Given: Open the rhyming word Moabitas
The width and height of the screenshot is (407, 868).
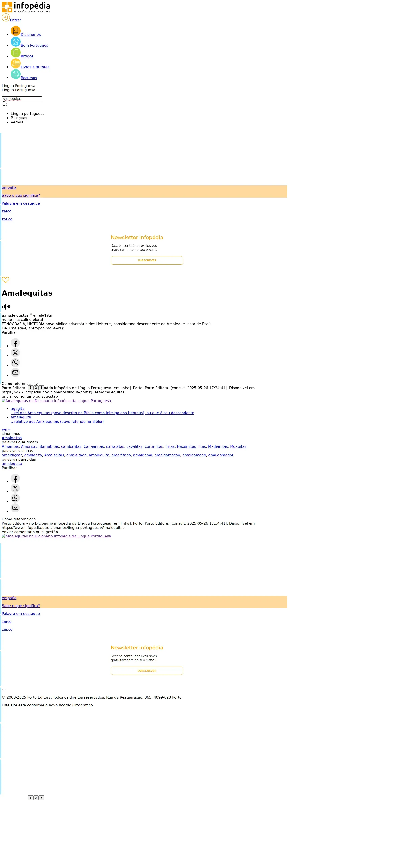Looking at the screenshot, I should click(x=238, y=446).
